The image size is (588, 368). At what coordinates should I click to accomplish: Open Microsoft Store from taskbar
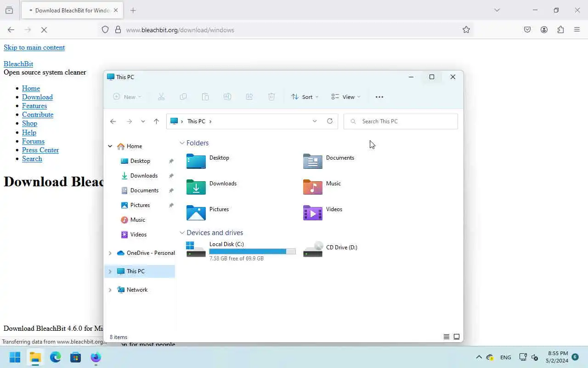pyautogui.click(x=76, y=357)
